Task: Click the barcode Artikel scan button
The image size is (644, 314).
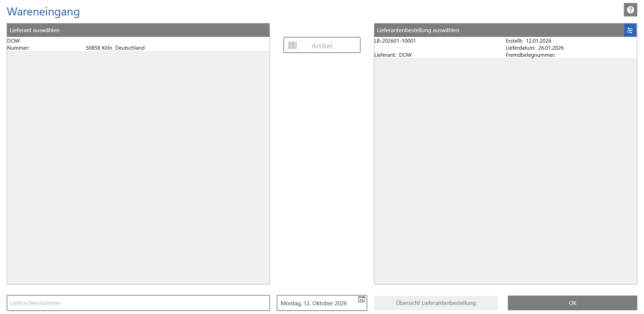Action: 322,45
